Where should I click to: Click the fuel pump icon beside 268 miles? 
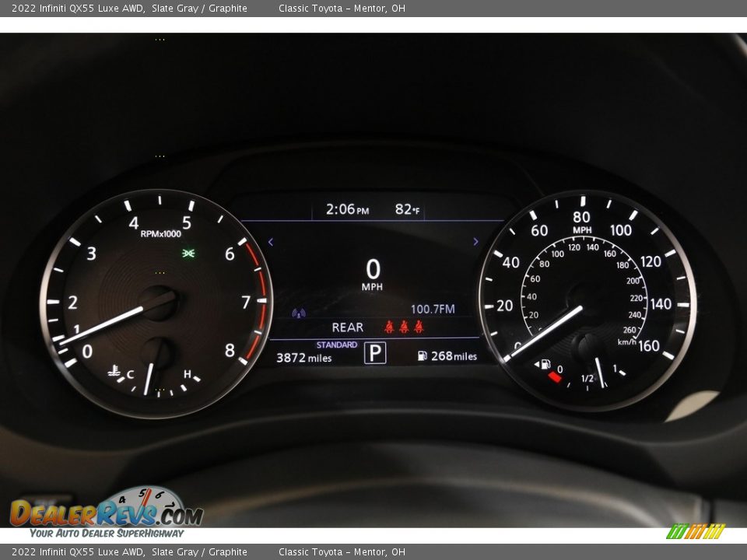[422, 355]
